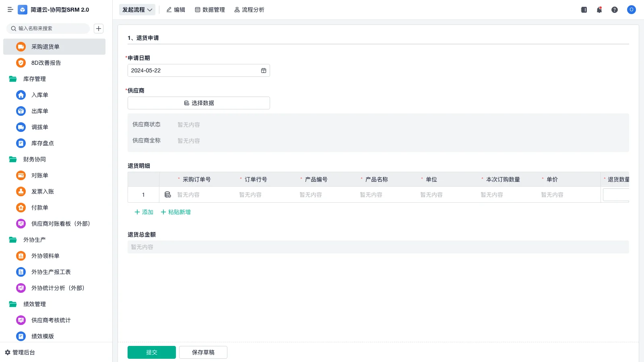The width and height of the screenshot is (644, 362).
Task: Collapse the sidebar with the hamburger icon
Action: (10, 10)
